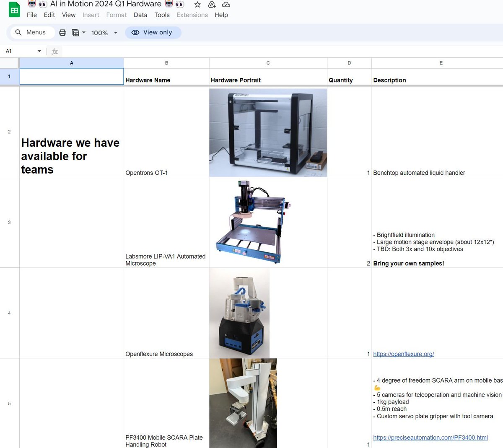Open the filter views table icon
Image resolution: width=503 pixels, height=448 pixels.
tap(75, 33)
